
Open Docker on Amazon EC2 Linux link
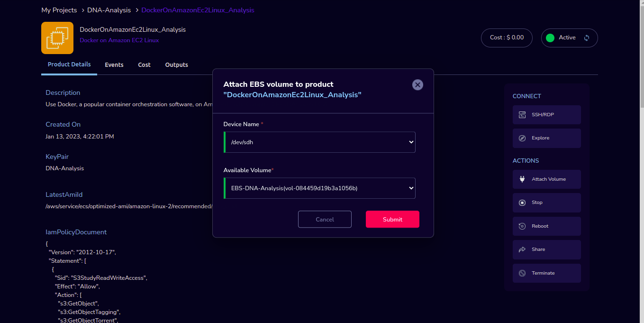119,40
